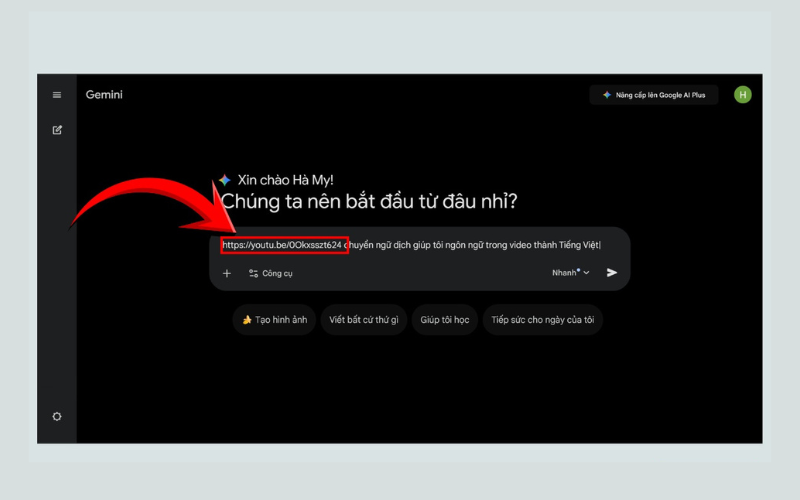Select Tiếp sức cho ngày của tôi chip
Screen dimensions: 800x500
coord(542,320)
